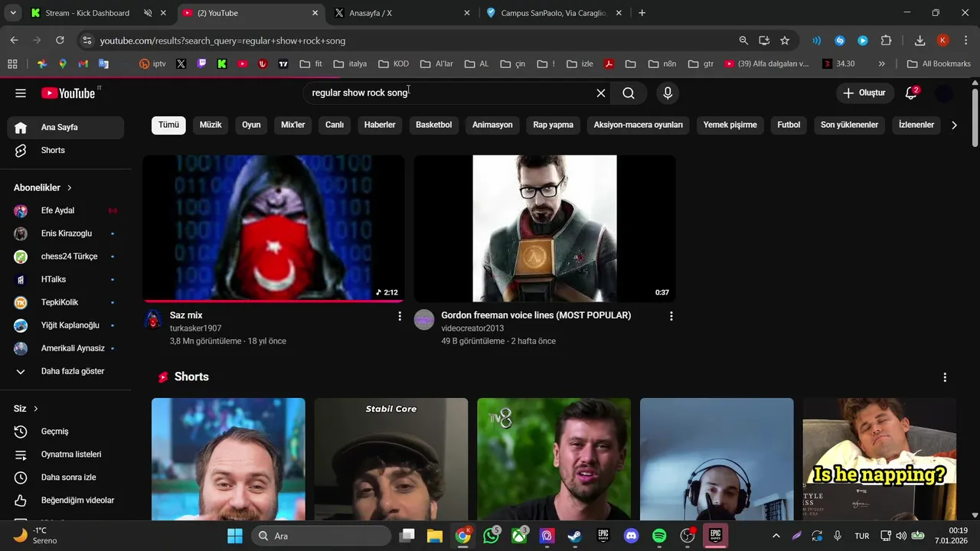Open the Shorts shelf three-dot menu
This screenshot has height=551, width=980.
click(945, 377)
